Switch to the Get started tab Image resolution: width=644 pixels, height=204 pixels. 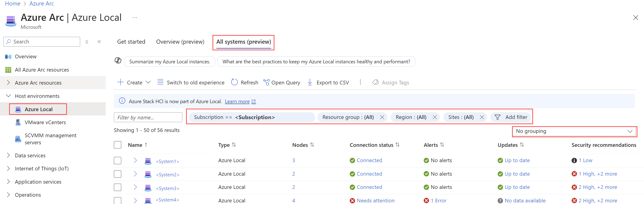tap(131, 42)
